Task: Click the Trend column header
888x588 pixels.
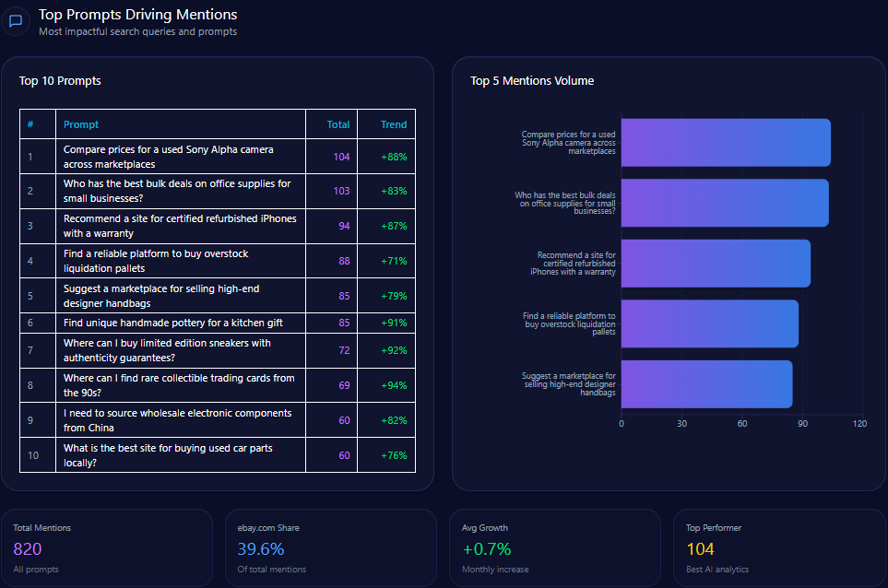Action: click(394, 124)
